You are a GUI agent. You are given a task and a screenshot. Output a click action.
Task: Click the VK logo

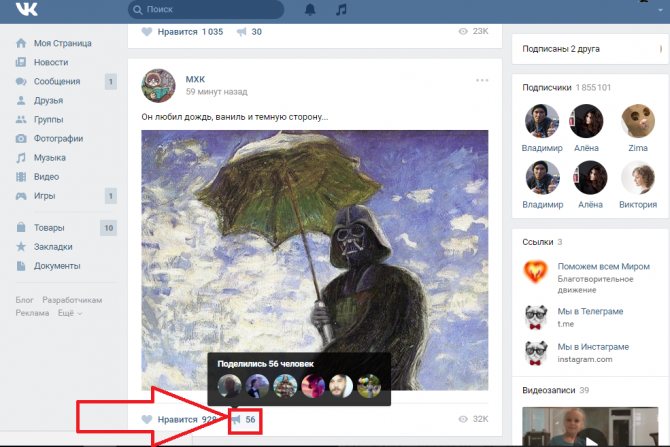coord(26,9)
